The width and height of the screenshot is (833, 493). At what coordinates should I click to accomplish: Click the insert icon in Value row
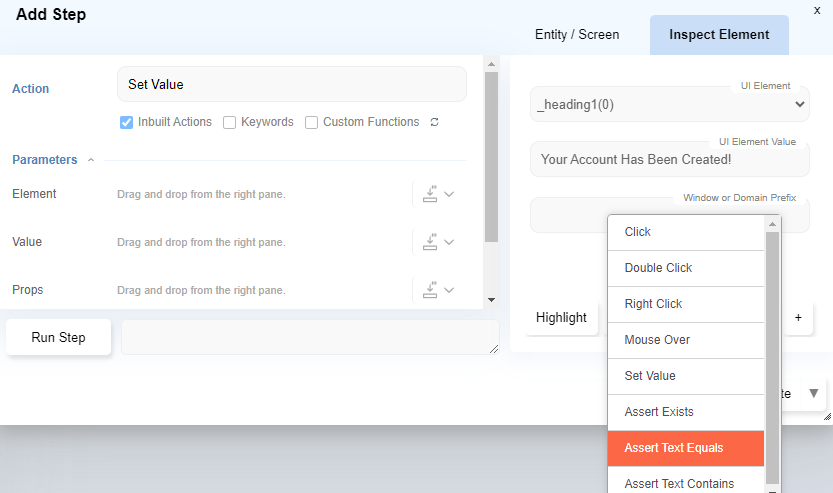(x=430, y=242)
